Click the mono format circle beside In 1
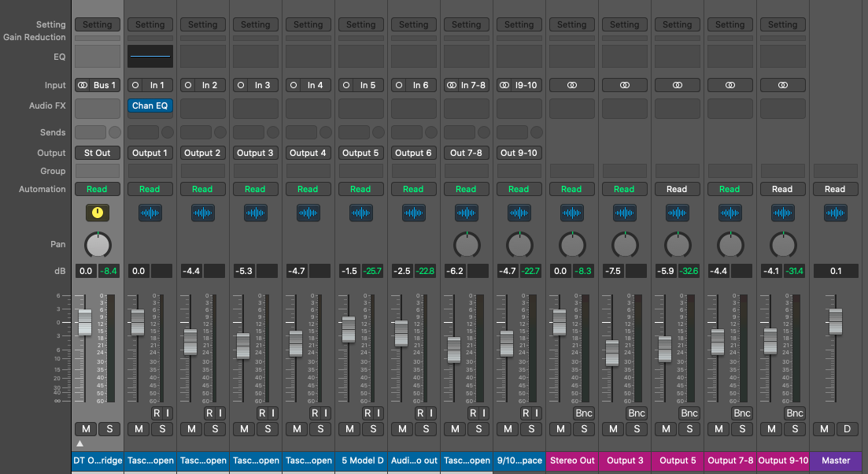Screen dimensions: 868x474 135,85
